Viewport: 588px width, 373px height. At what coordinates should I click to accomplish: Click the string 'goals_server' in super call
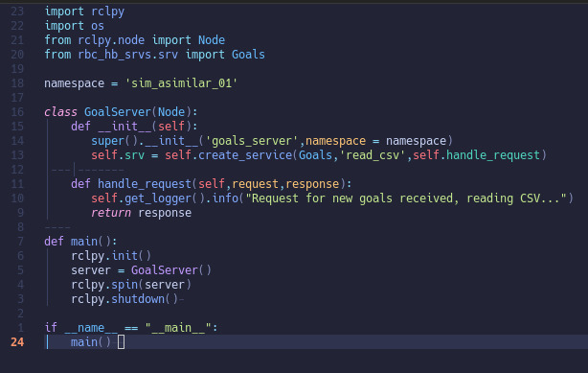tap(252, 141)
